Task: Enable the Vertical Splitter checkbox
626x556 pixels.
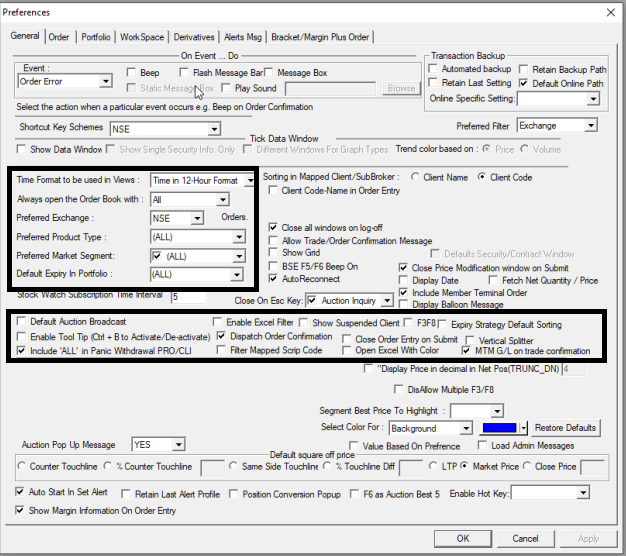Action: (x=471, y=339)
